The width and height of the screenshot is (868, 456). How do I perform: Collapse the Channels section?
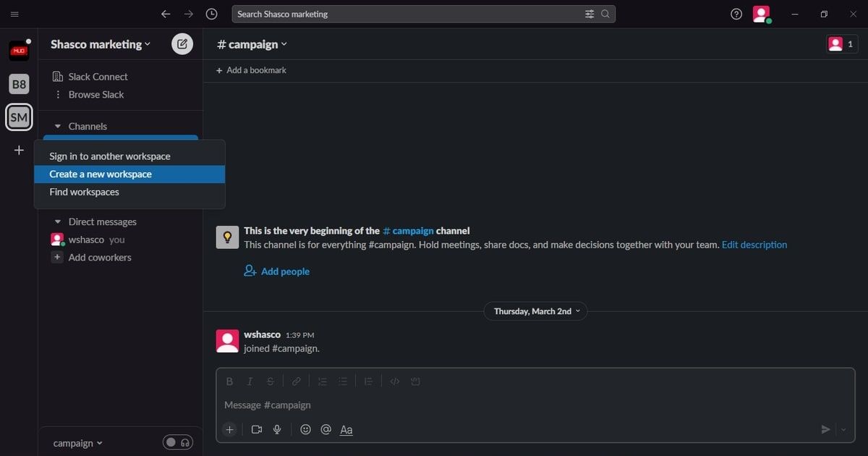56,126
